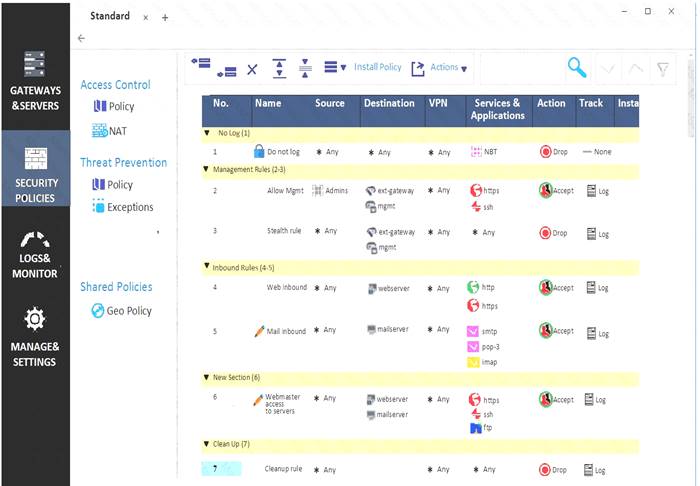
Task: Click smtp service in Mail inbound rule
Action: point(482,332)
